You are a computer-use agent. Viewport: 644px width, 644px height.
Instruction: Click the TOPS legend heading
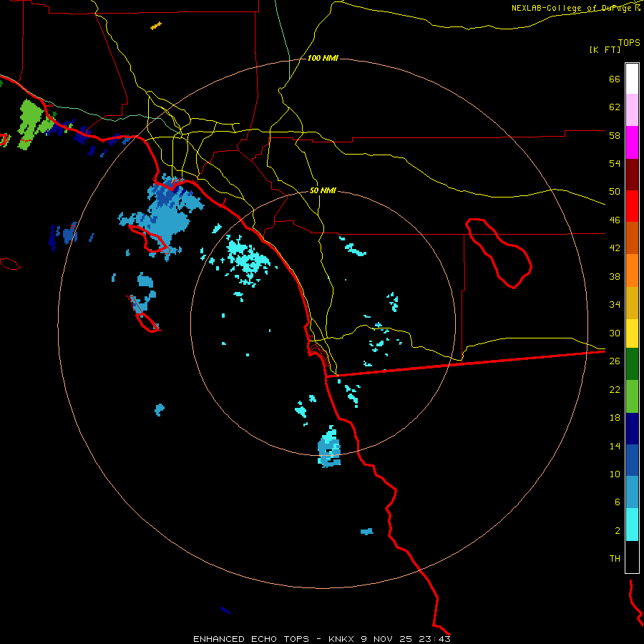click(x=629, y=43)
